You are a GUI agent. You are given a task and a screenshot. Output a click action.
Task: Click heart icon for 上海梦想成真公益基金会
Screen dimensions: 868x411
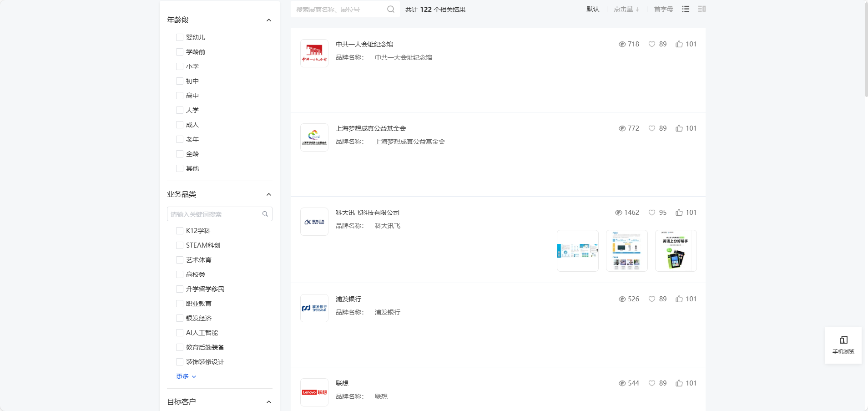point(651,128)
